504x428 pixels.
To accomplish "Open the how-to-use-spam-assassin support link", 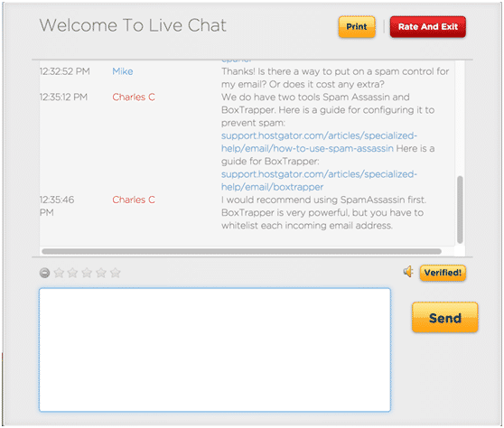I will (x=319, y=142).
